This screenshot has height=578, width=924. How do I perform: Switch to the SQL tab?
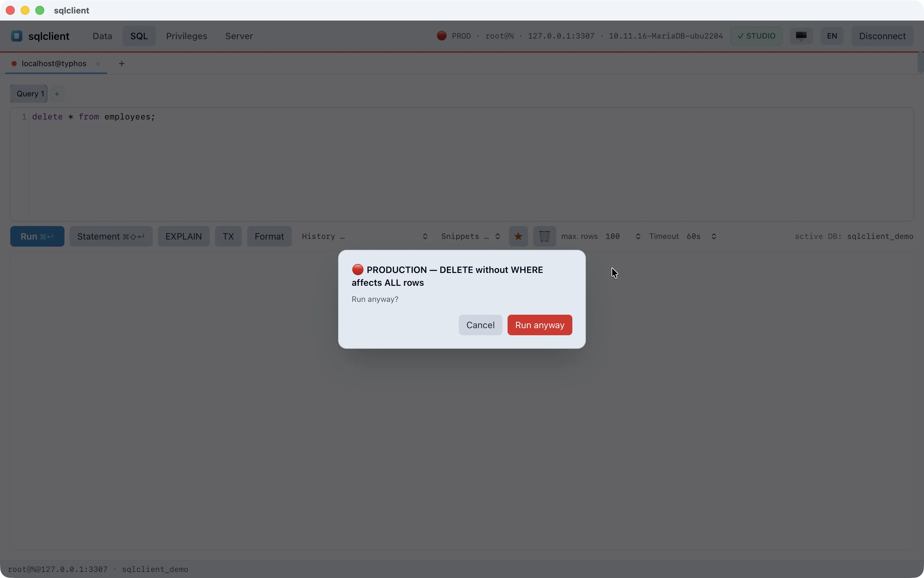[139, 36]
